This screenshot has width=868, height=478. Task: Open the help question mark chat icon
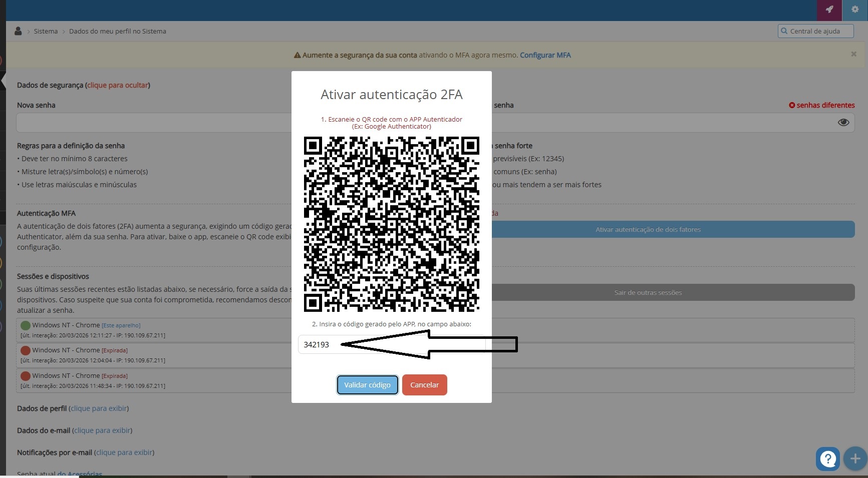click(827, 458)
